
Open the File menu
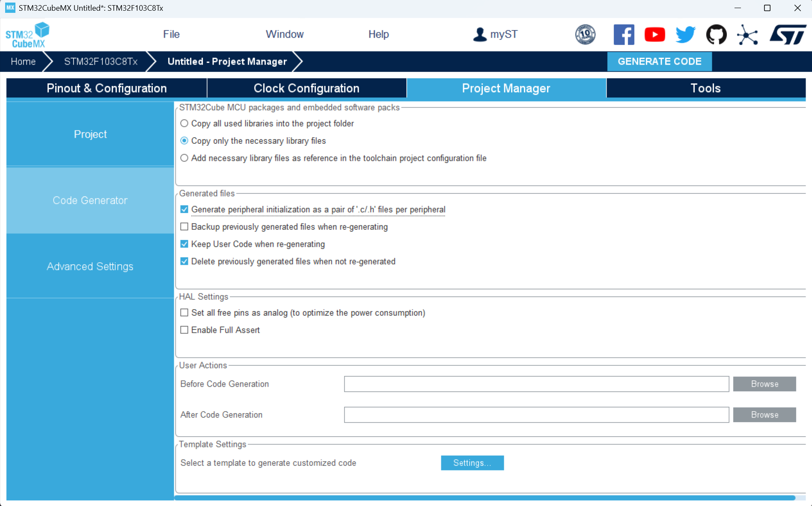(x=171, y=34)
